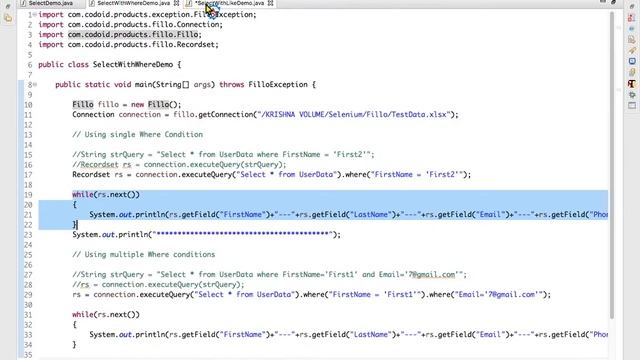Click the editor's vertical scrollbar

click(611, 165)
